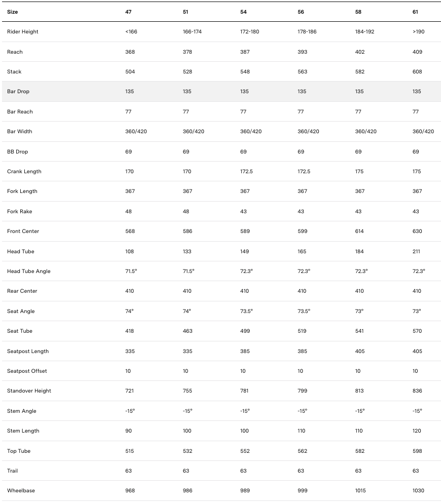
Task: Click the Front Center value 599
Action: tap(302, 231)
